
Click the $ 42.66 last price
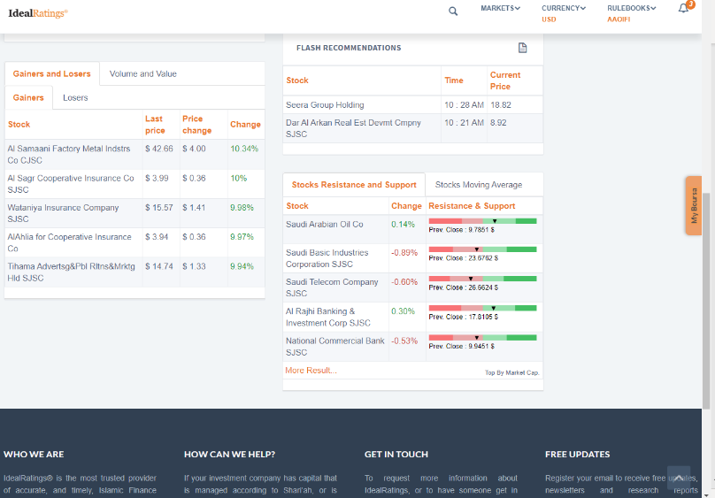click(159, 149)
